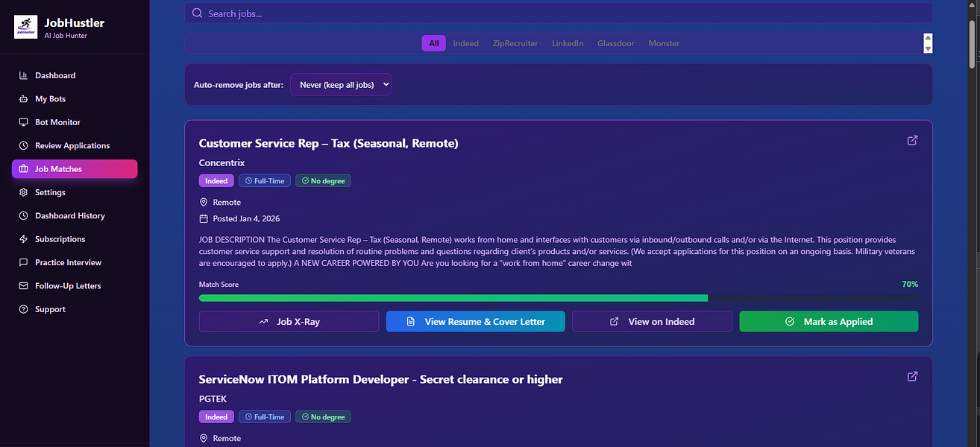This screenshot has height=447, width=980.
Task: Click Indeed badge on PGTEK job
Action: [x=216, y=417]
